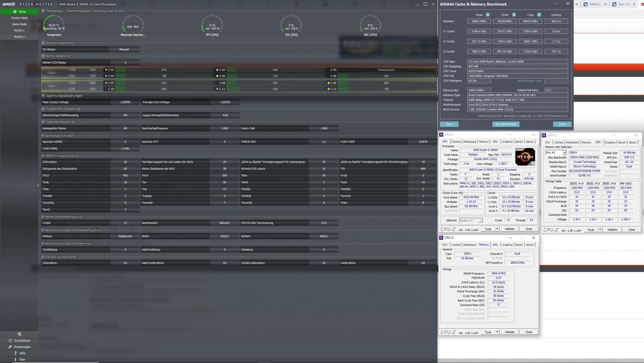
Task: Collapse the Kerne-Abschnitt section
Action: tap(43, 56)
